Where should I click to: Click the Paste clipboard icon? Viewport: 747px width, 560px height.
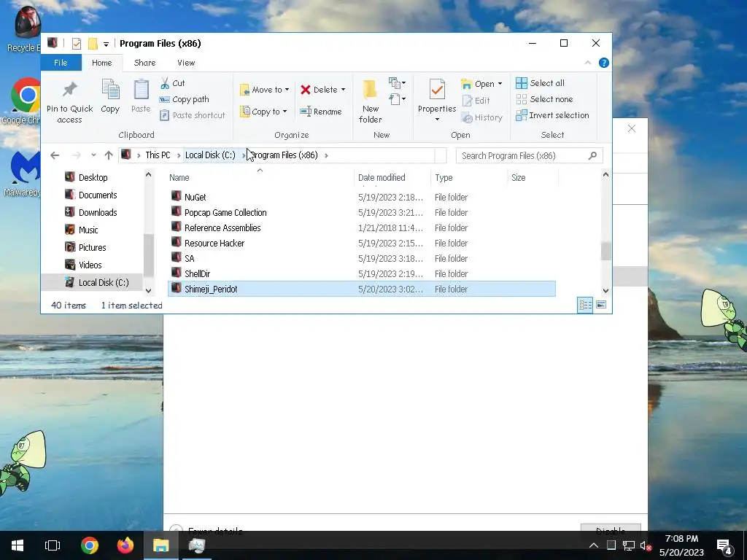coord(141,90)
